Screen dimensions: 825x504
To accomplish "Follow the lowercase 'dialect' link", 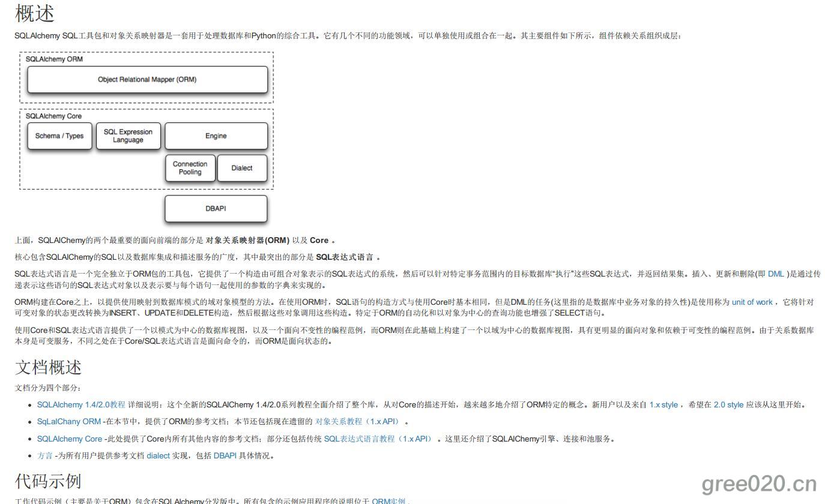I will tap(159, 455).
